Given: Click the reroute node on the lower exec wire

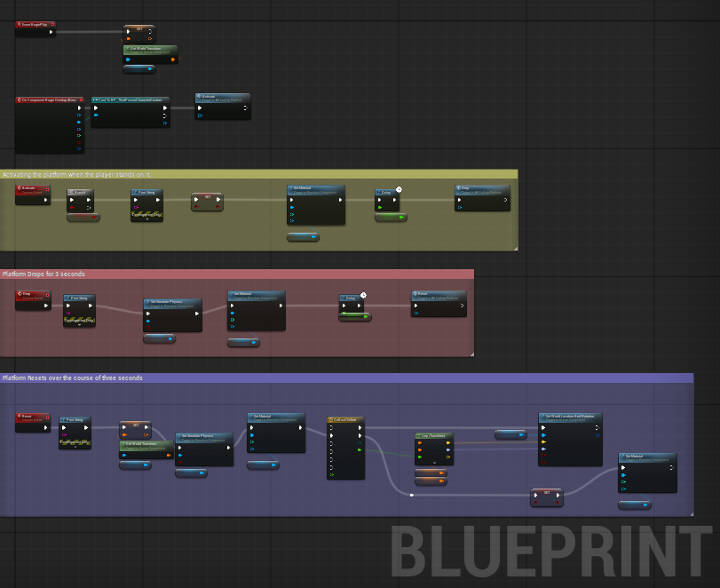Looking at the screenshot, I should click(x=411, y=496).
